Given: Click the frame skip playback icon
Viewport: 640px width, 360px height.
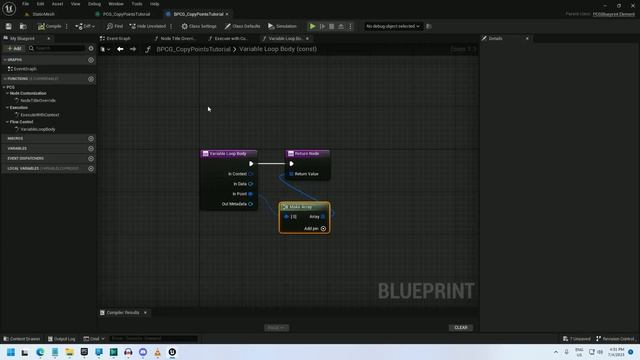Looking at the screenshot, I should [x=322, y=26].
